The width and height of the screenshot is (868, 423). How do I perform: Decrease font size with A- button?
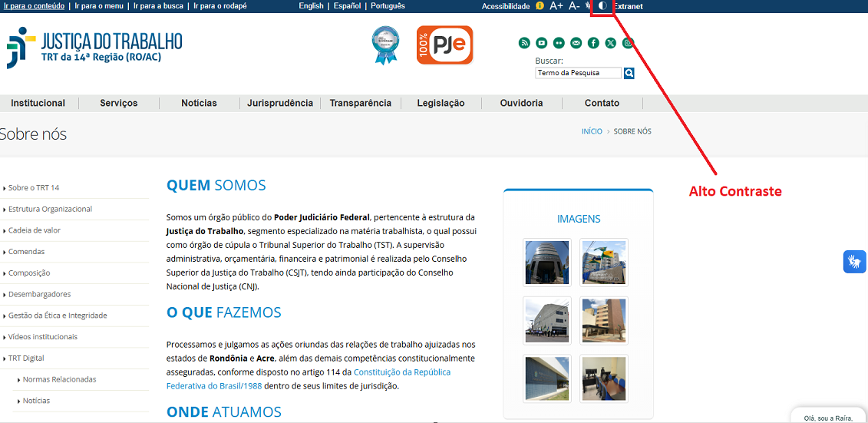574,6
